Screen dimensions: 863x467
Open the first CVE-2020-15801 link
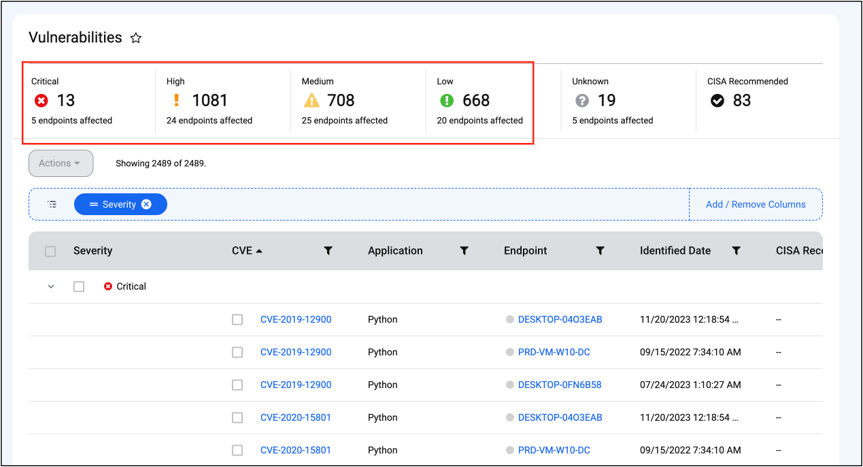pyautogui.click(x=295, y=417)
